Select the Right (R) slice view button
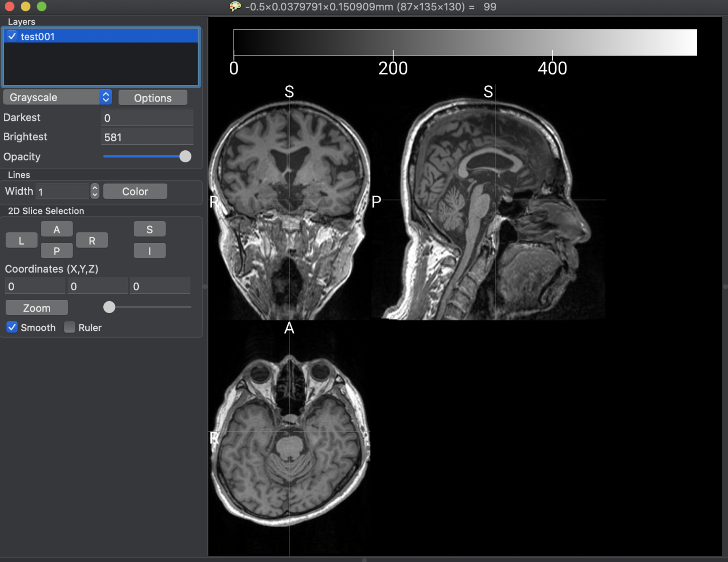This screenshot has height=562, width=728. click(x=92, y=240)
